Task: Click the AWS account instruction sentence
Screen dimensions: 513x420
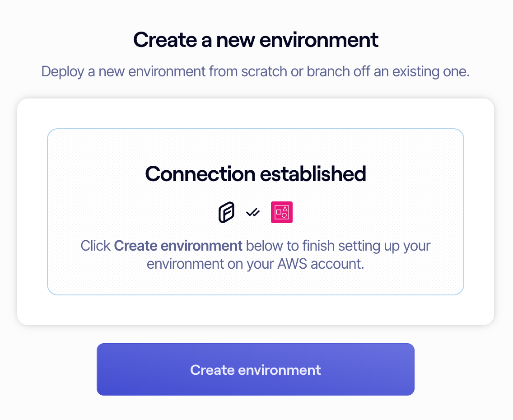Action: (x=255, y=255)
